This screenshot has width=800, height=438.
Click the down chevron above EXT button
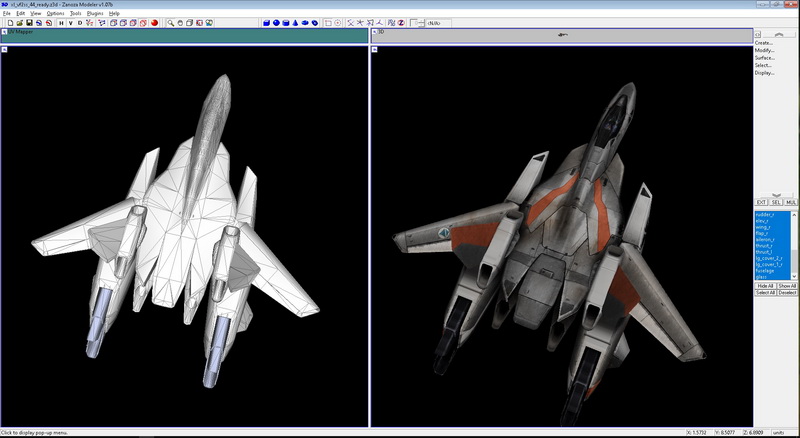coord(777,195)
